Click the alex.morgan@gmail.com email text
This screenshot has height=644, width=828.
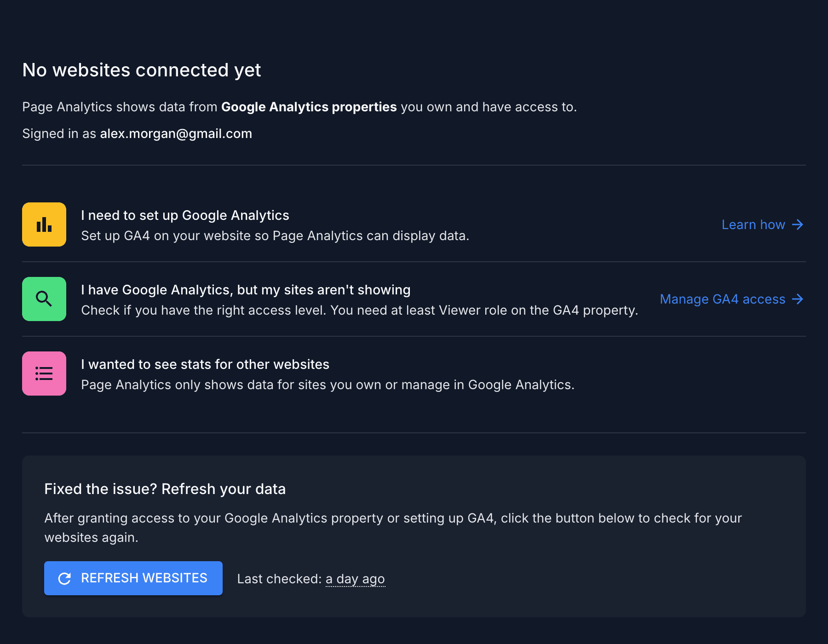coord(176,133)
